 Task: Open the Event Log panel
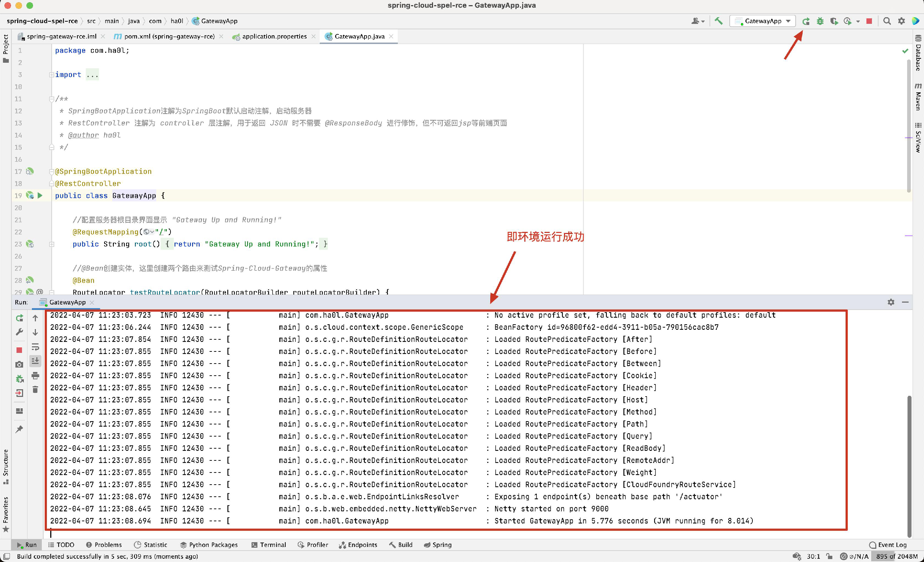888,545
